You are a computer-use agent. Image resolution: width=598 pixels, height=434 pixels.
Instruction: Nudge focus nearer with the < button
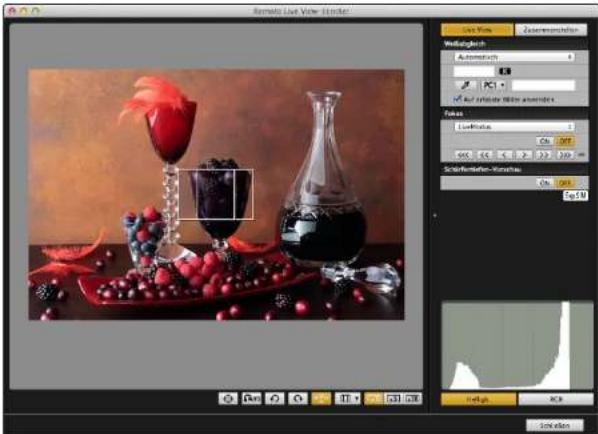504,155
